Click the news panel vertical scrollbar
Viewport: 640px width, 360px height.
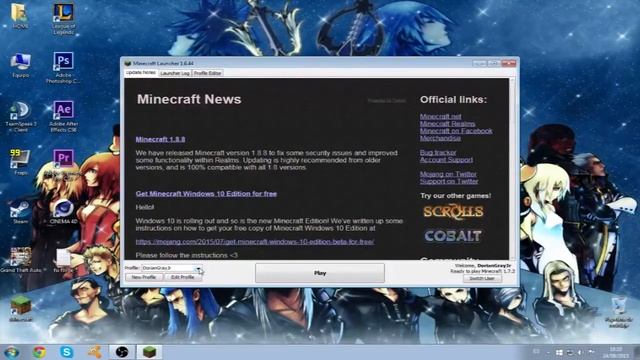(513, 168)
